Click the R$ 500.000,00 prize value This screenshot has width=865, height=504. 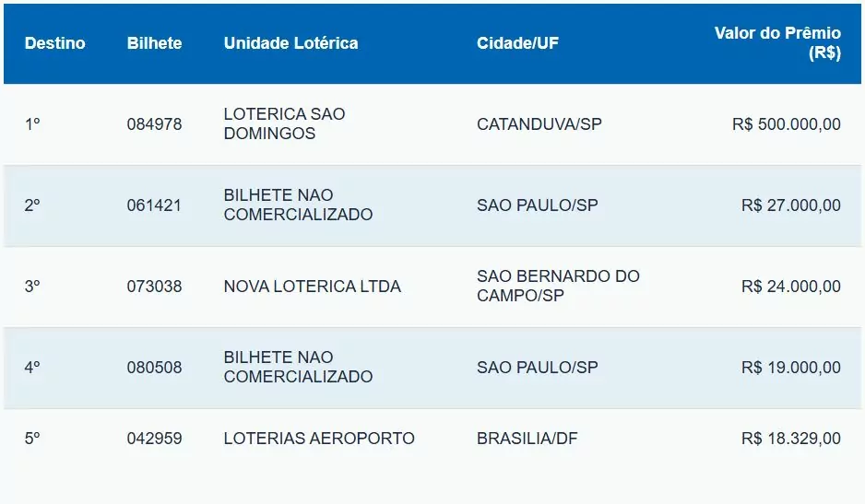pos(786,124)
